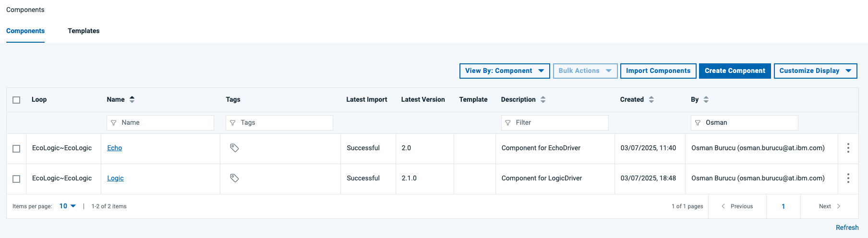
Task: Open the View By: Component dropdown
Action: [505, 71]
